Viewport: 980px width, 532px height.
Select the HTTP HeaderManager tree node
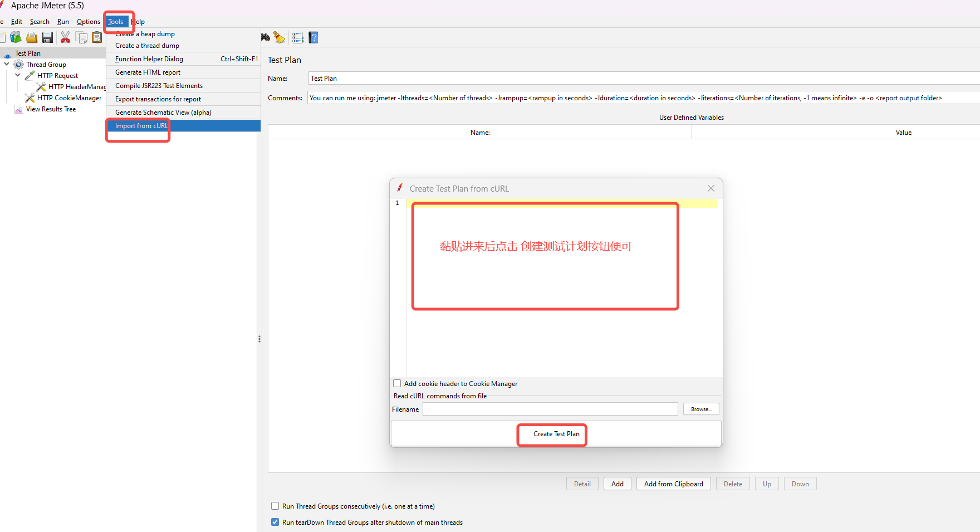point(77,87)
